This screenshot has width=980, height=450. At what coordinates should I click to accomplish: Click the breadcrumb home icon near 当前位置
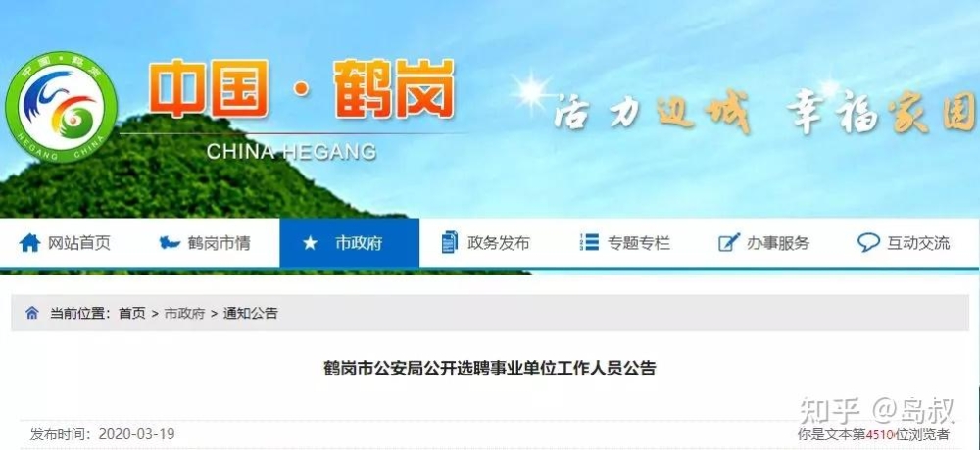(x=32, y=313)
